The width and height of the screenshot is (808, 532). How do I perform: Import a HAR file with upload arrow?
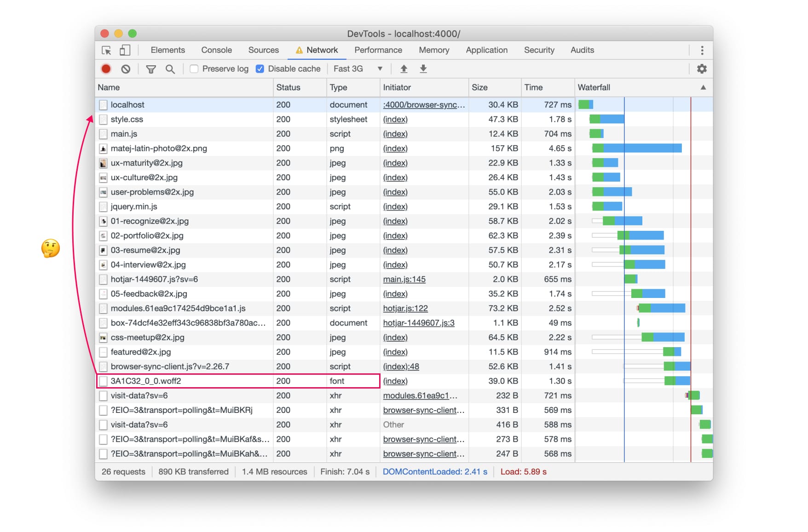404,69
